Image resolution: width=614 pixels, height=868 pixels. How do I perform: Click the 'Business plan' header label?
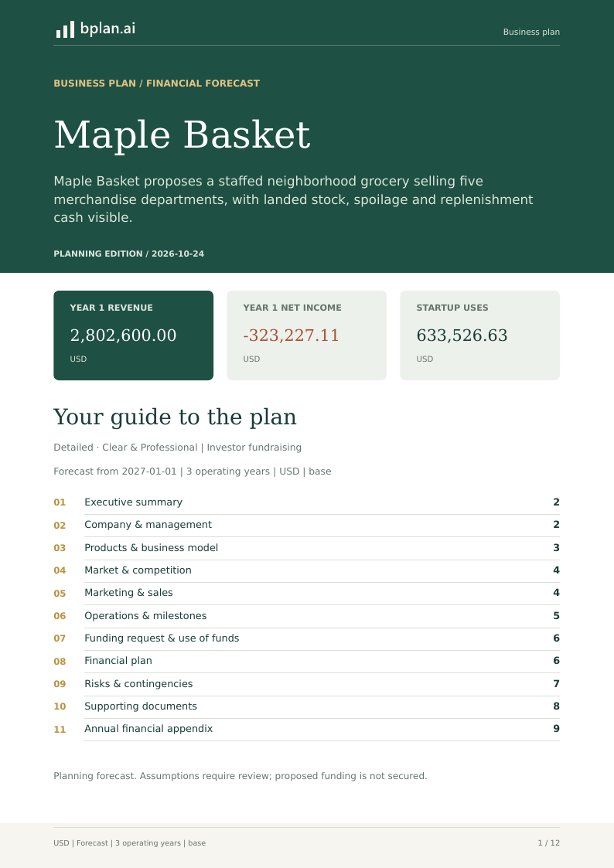(x=531, y=32)
